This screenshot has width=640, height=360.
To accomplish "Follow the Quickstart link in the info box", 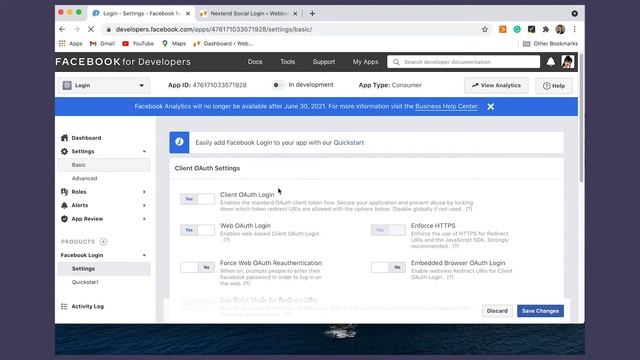I will [349, 142].
